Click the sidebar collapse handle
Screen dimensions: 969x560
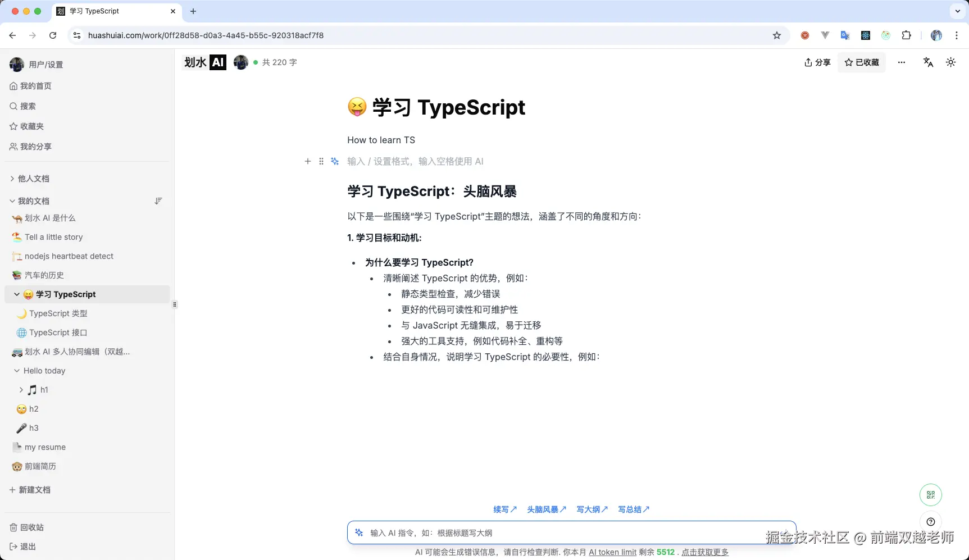[x=175, y=304]
